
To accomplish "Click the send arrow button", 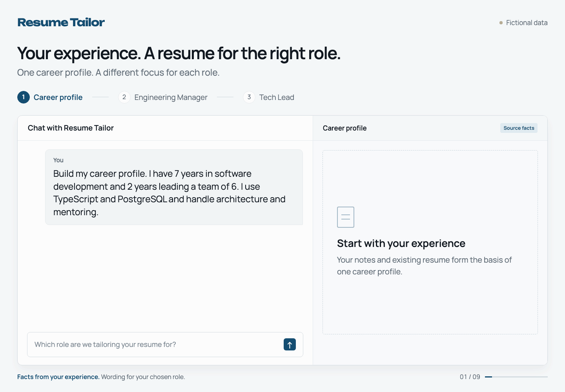I will click(290, 345).
